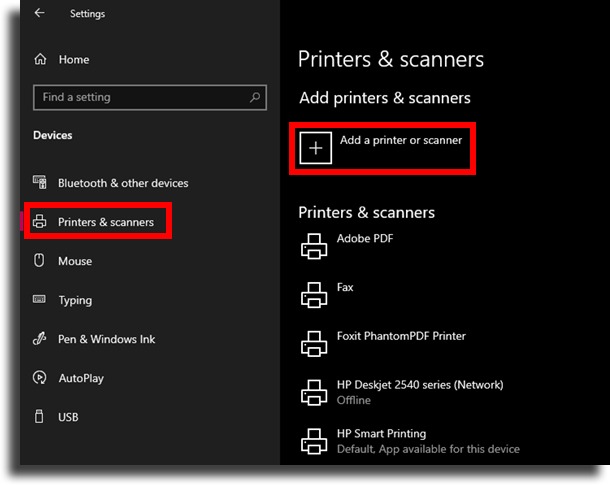Viewport: 610px width, 485px height.
Task: Select the Pen & Windows Ink icon
Action: point(39,338)
